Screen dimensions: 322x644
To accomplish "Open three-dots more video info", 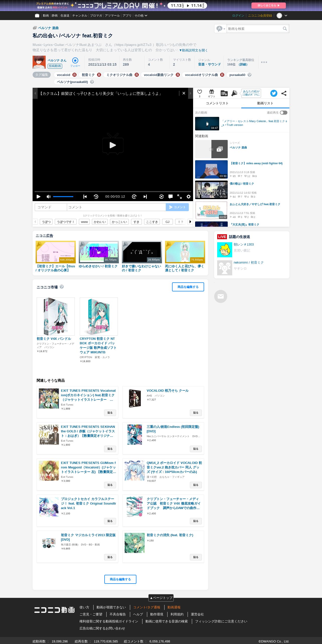I will point(264,62).
